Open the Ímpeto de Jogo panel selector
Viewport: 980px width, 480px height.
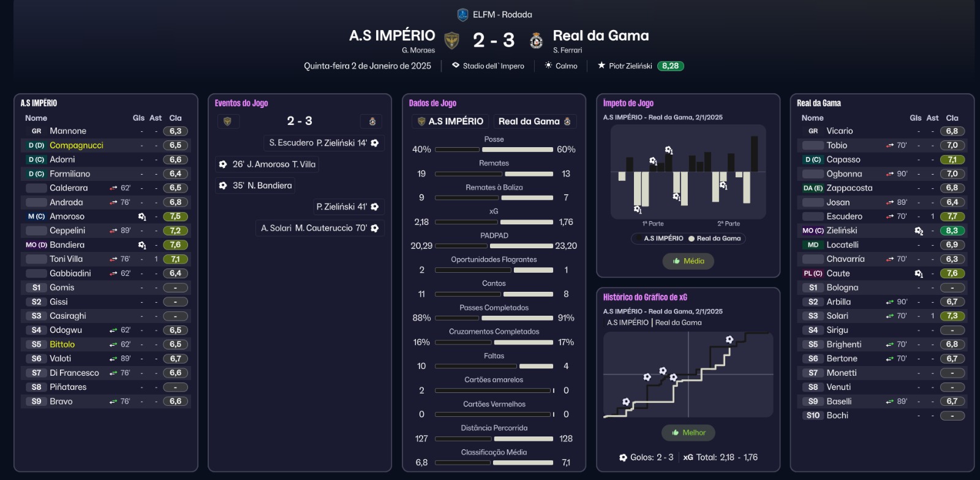click(x=628, y=103)
